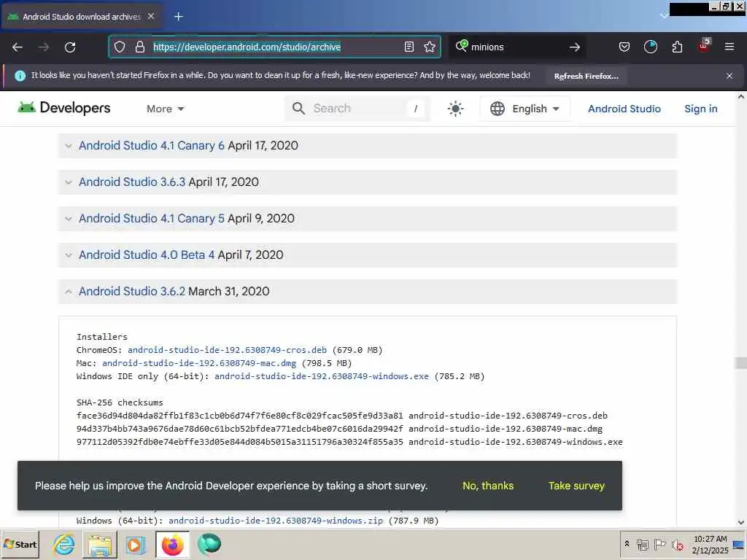
Task: Decline the survey with No, thanks
Action: 488,486
